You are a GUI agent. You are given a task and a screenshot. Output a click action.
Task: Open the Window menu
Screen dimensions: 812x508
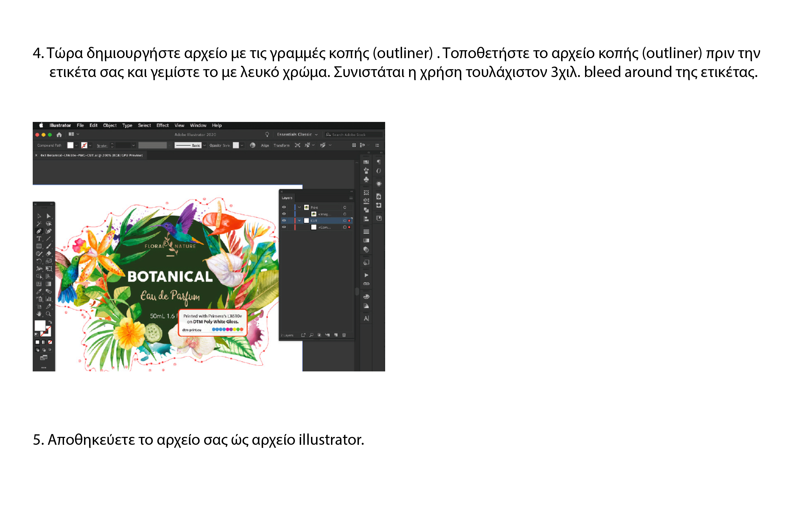point(198,125)
